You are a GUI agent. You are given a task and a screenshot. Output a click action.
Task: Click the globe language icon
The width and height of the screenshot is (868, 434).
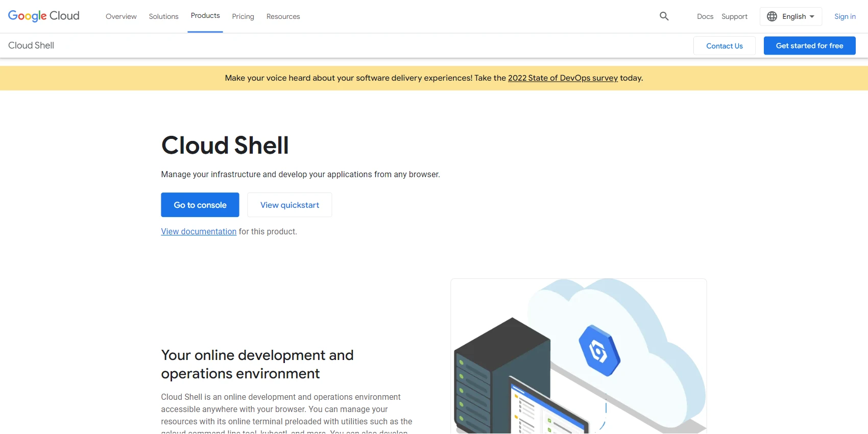(772, 16)
